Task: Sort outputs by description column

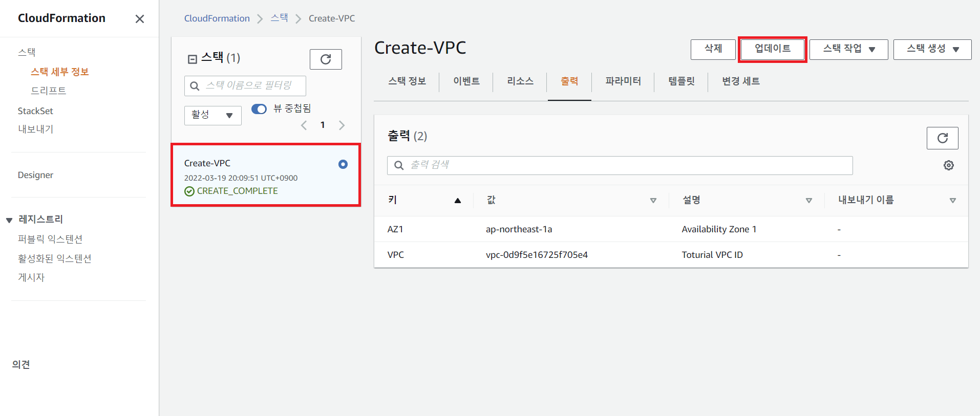Action: coord(809,201)
